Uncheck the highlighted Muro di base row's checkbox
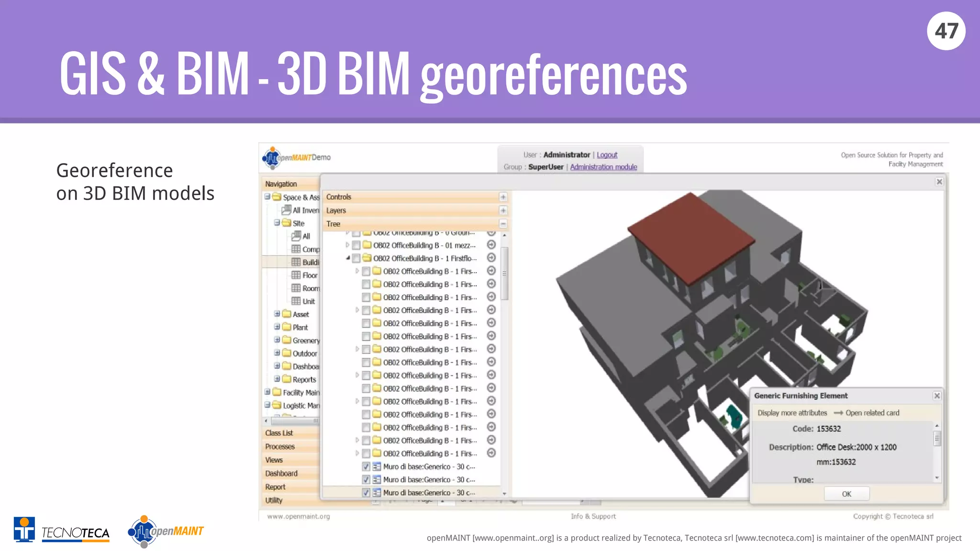This screenshot has width=980, height=551. pos(366,493)
